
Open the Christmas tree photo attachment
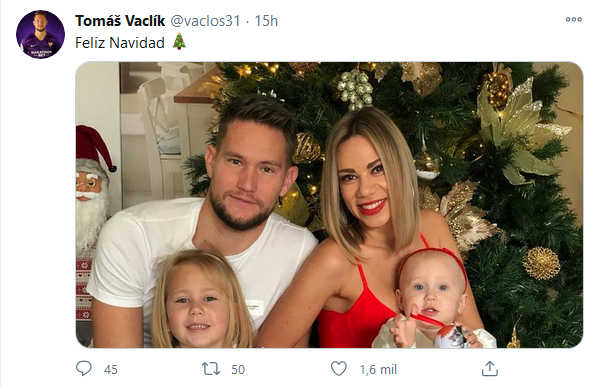click(329, 205)
